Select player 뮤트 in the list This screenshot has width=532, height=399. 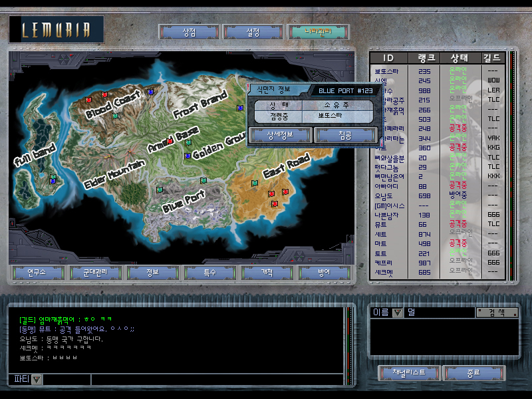coord(438,224)
